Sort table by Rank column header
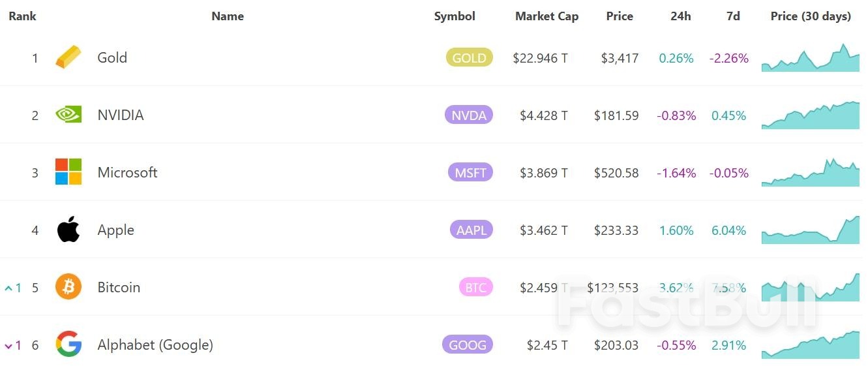868x366 pixels. [22, 16]
